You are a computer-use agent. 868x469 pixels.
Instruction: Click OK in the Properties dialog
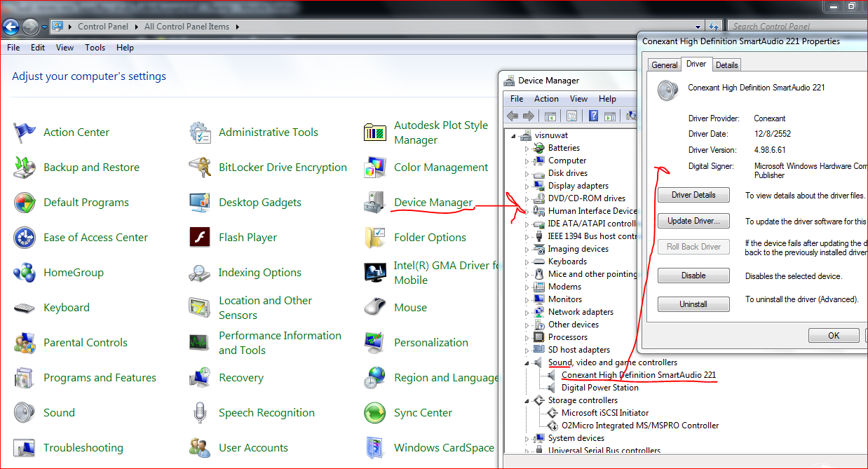834,335
